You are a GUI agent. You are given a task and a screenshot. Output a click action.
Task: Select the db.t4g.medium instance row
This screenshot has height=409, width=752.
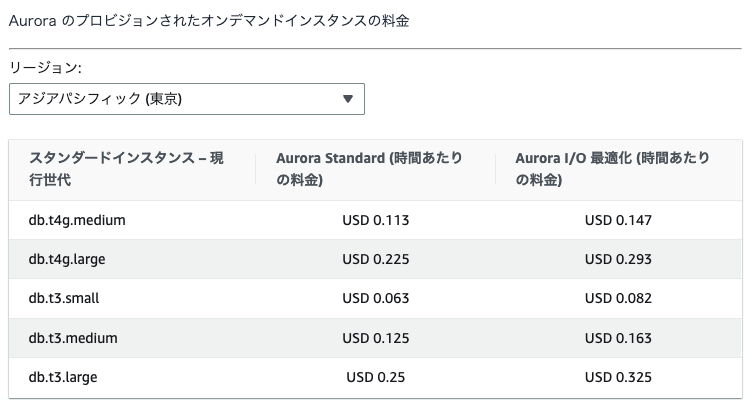77,220
